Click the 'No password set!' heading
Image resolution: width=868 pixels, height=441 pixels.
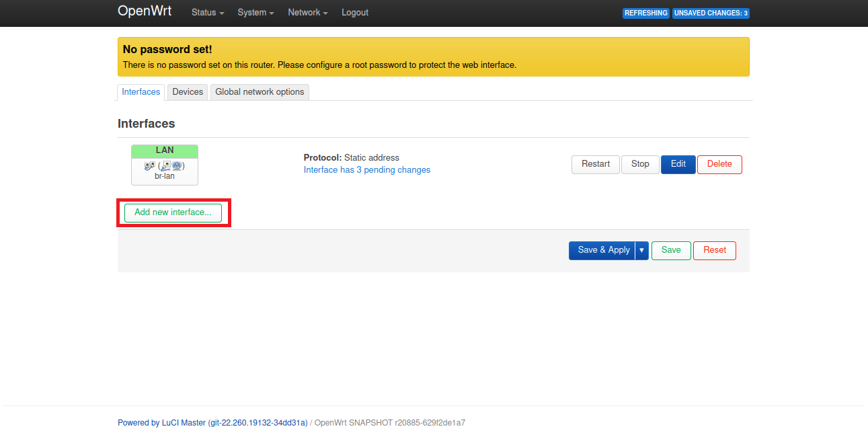click(x=167, y=50)
